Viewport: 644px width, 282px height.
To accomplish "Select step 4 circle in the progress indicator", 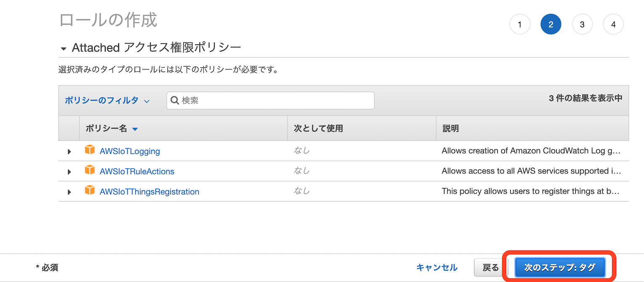I will pos(613,24).
